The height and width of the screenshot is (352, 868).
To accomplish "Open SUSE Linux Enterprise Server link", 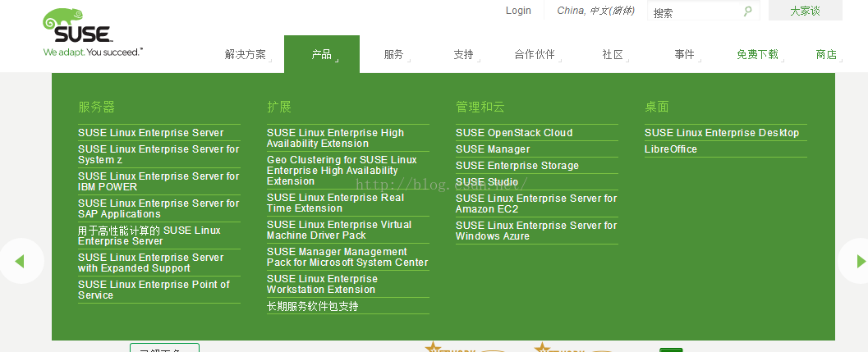I will (150, 133).
